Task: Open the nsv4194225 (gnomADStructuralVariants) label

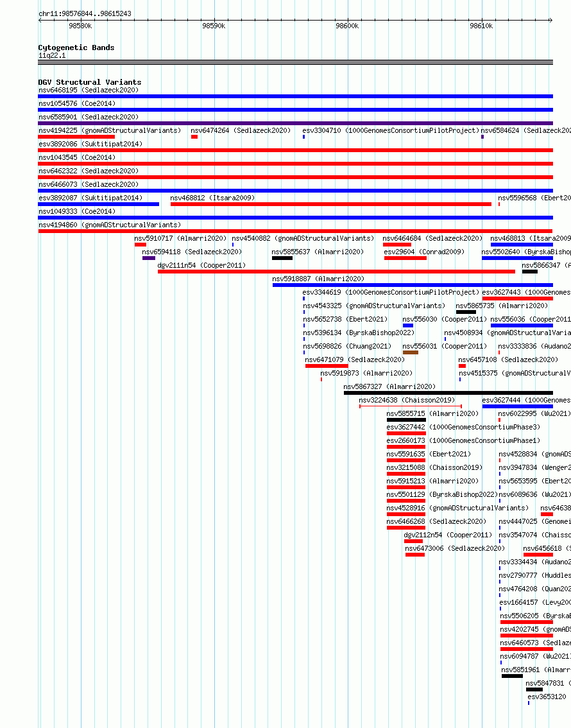Action: 110,130
